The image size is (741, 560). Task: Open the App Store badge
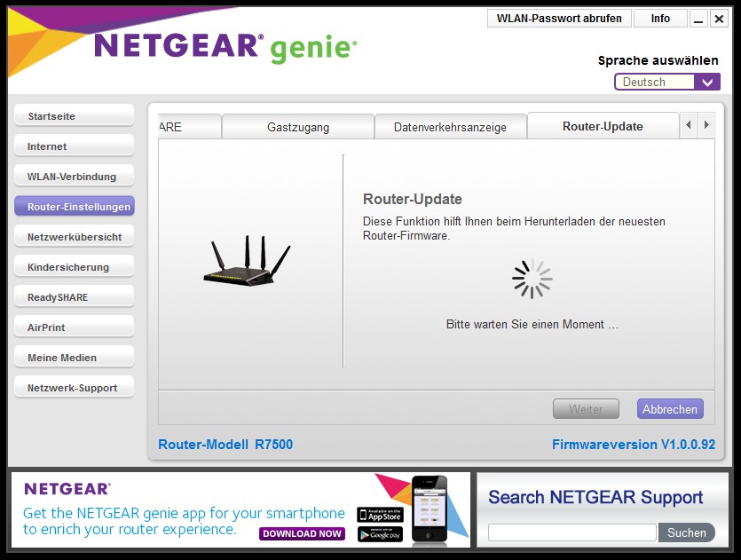click(x=380, y=515)
